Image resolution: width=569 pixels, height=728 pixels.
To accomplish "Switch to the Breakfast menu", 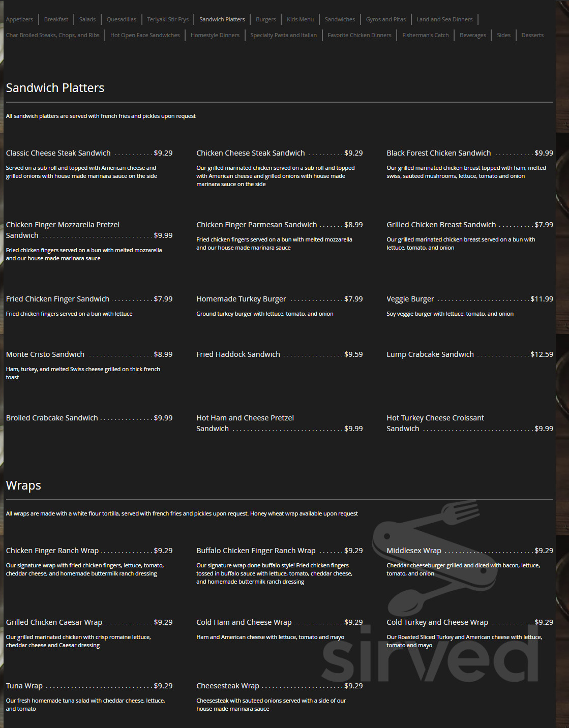I will (x=56, y=19).
